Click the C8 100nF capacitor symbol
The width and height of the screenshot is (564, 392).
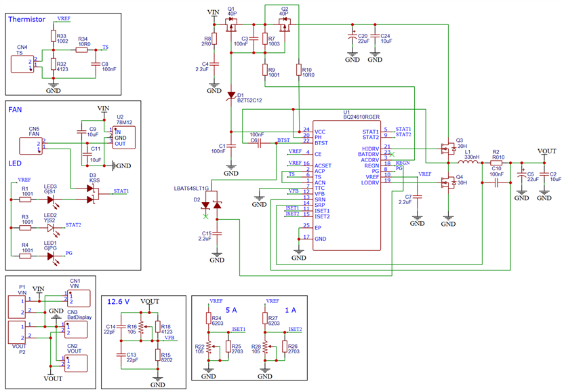click(96, 64)
